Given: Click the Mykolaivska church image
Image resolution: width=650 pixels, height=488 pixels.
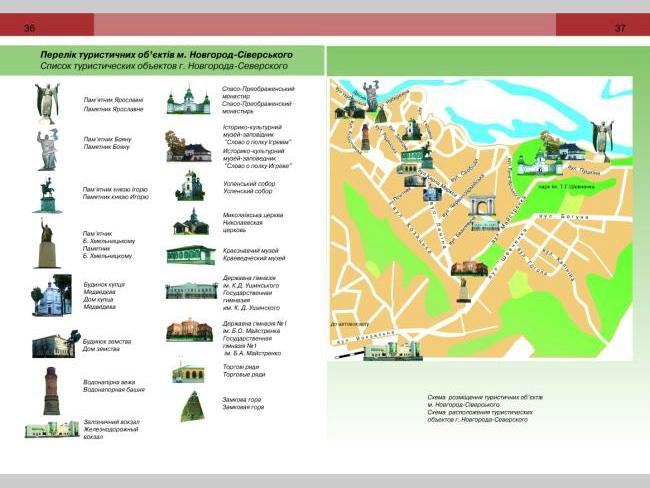Looking at the screenshot, I should pyautogui.click(x=189, y=221).
